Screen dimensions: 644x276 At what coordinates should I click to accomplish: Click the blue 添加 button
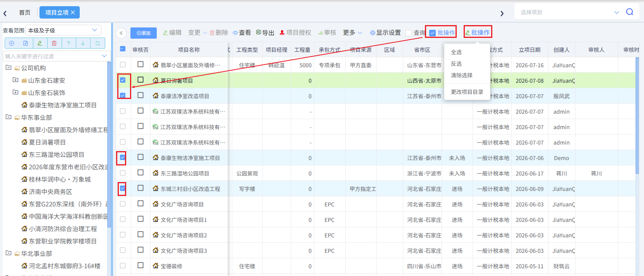click(144, 33)
